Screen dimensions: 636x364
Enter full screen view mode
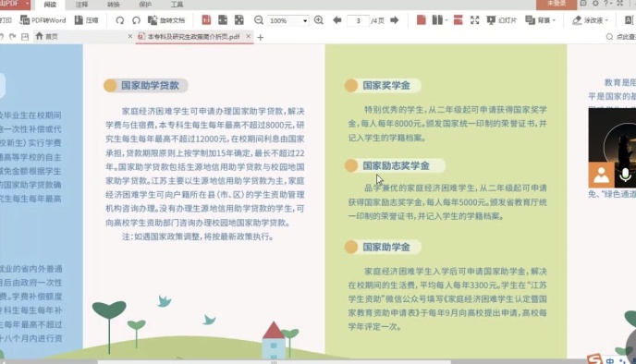474,20
